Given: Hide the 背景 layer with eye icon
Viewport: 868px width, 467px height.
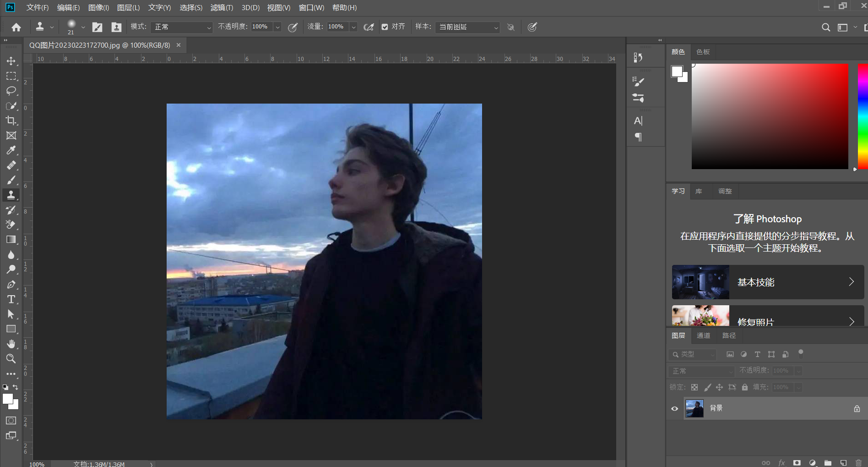Looking at the screenshot, I should (674, 408).
